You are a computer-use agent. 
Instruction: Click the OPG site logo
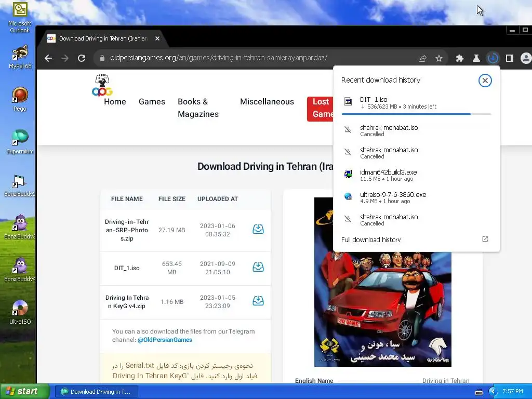[x=102, y=85]
